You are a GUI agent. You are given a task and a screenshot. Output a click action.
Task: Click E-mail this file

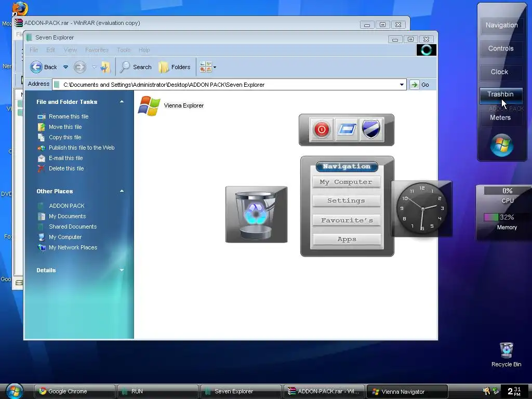click(60, 158)
